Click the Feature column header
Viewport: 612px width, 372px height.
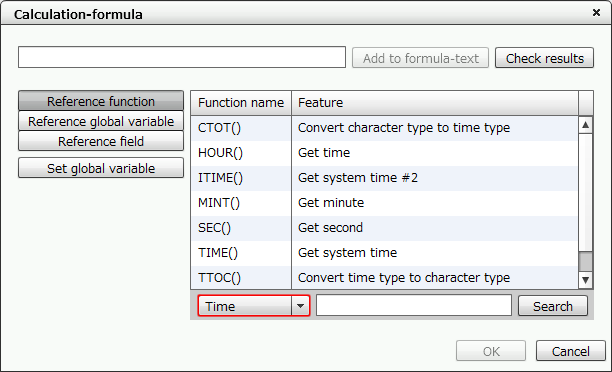coord(435,103)
